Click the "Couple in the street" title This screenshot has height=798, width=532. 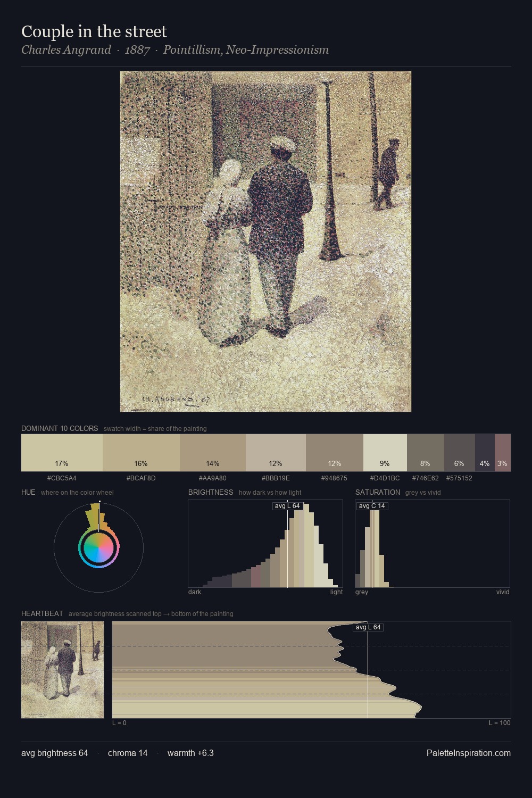coord(94,31)
